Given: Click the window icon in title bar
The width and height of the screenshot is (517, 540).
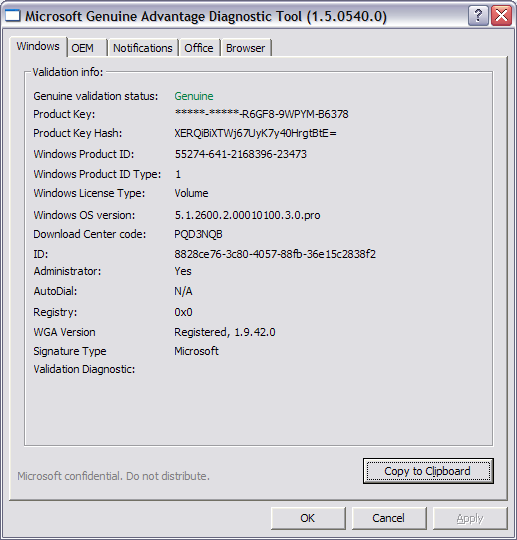Looking at the screenshot, I should (x=12, y=16).
